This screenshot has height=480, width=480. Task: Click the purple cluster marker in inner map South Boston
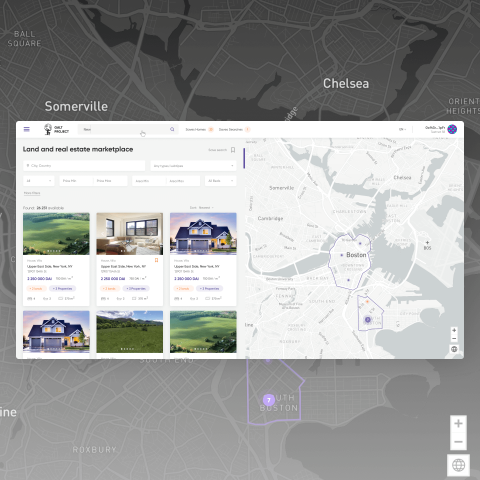[x=368, y=320]
